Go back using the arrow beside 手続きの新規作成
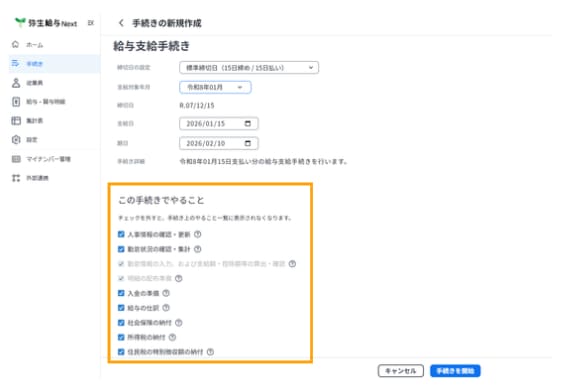Viewport: 564px width, 391px height. pyautogui.click(x=121, y=23)
